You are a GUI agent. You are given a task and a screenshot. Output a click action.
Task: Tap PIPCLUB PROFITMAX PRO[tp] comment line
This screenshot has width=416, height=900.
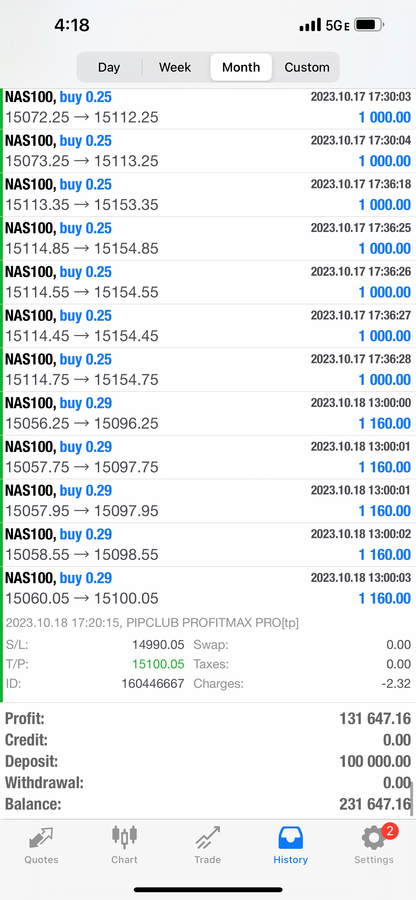pos(152,623)
